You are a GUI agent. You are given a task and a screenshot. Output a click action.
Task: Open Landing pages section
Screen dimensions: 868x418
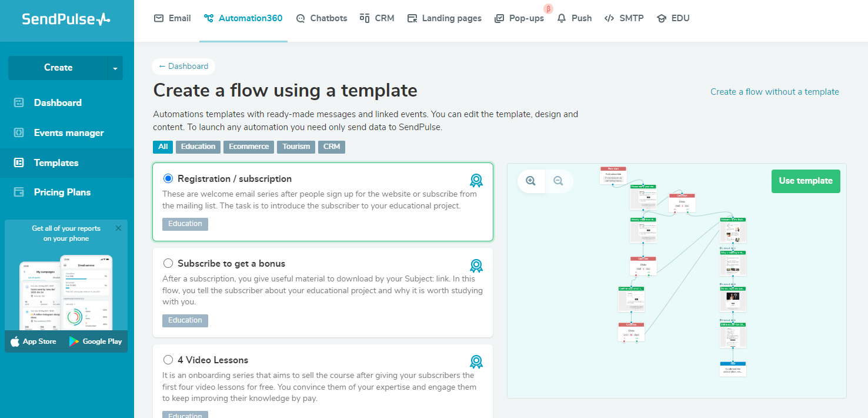pyautogui.click(x=444, y=18)
